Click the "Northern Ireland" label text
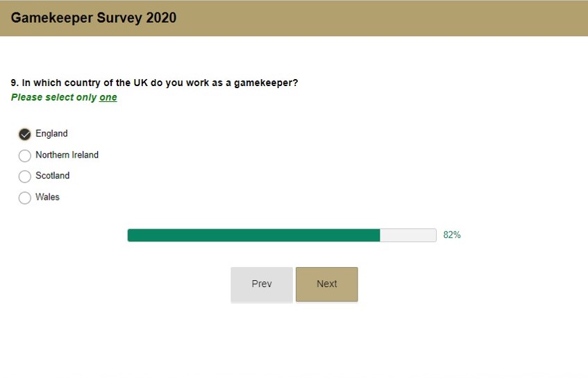This screenshot has height=378, width=588. click(67, 155)
